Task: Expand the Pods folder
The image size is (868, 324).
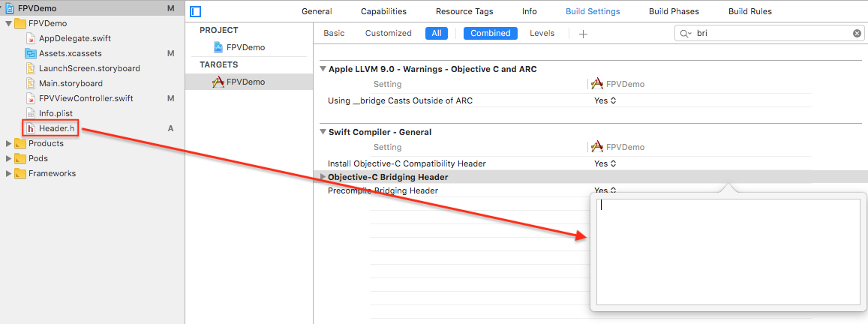Action: coord(8,158)
